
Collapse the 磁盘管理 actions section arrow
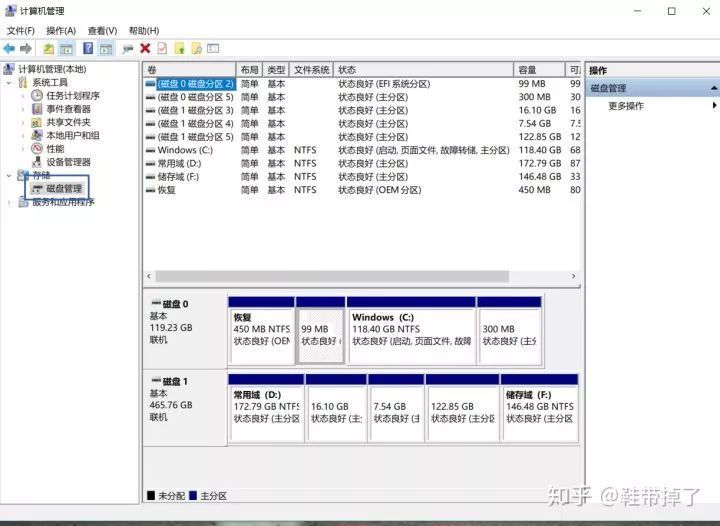click(x=714, y=88)
